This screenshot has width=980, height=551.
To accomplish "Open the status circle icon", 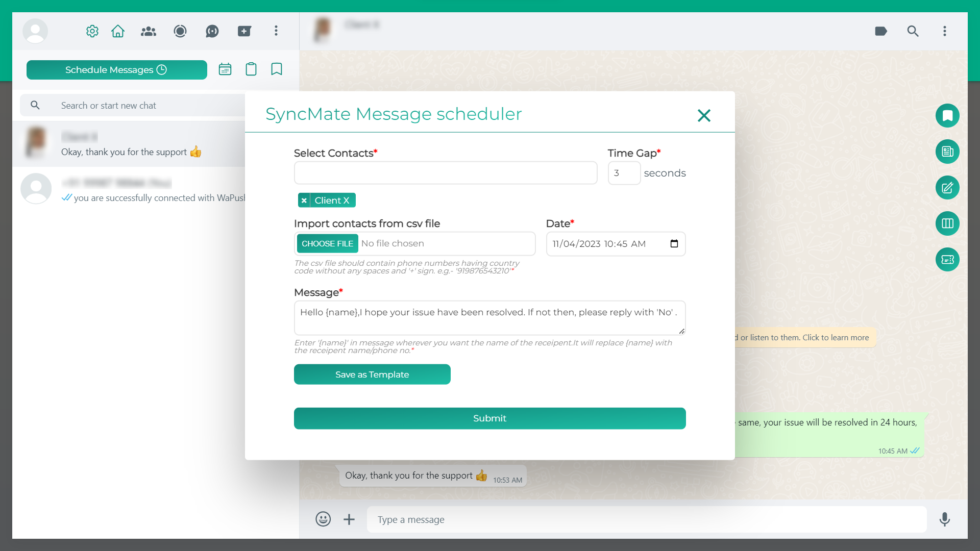I will click(x=180, y=31).
